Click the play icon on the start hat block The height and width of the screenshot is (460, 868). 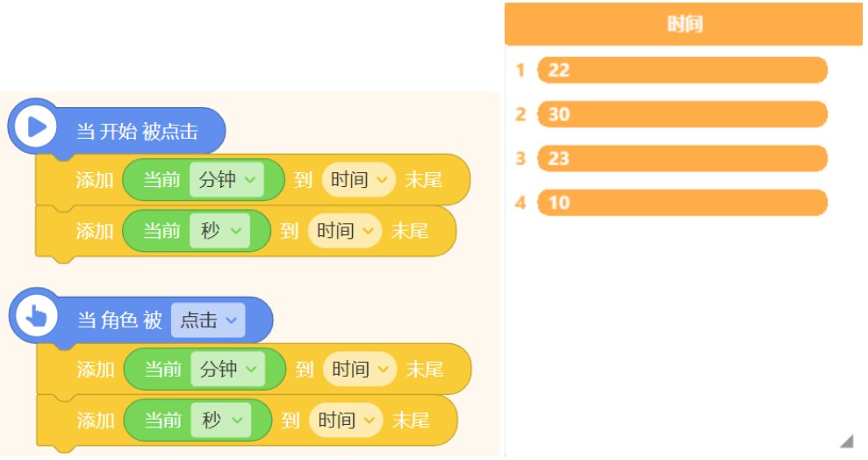pos(36,127)
